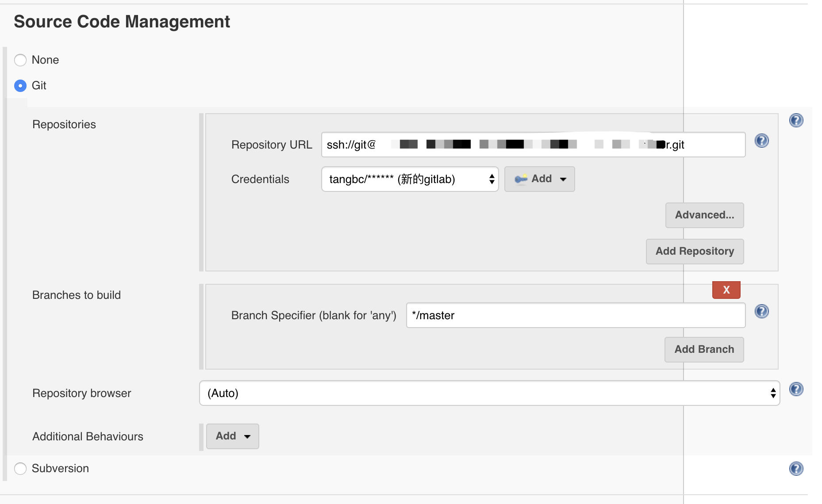Open help for Repository browser dropdown
The image size is (822, 504).
[796, 389]
